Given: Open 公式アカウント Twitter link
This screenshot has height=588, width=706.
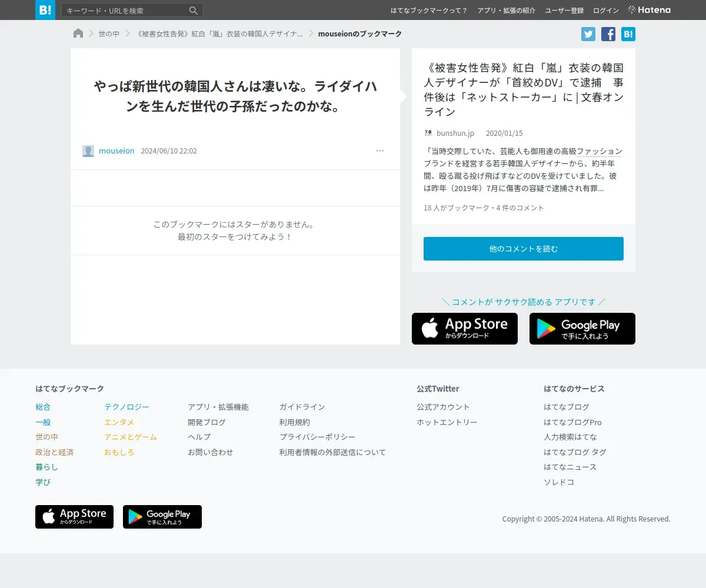Looking at the screenshot, I should coord(443,407).
